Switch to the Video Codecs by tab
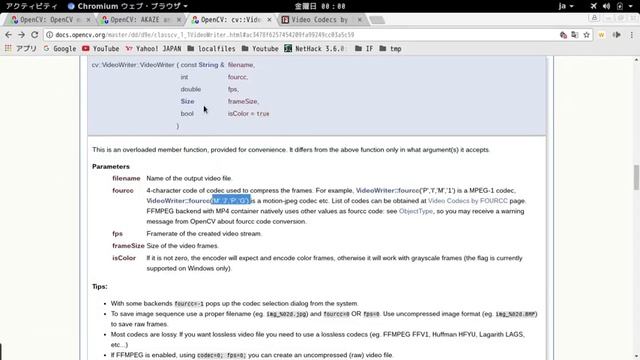The image size is (640, 360). click(x=320, y=20)
